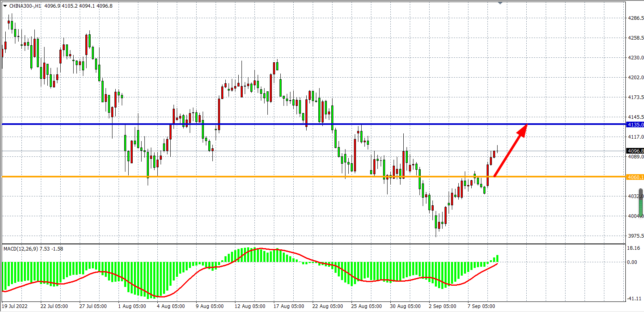Viewport: 644px width, 312px height.
Task: Click the MACD(12,26,9) indicator label
Action: (x=33, y=249)
